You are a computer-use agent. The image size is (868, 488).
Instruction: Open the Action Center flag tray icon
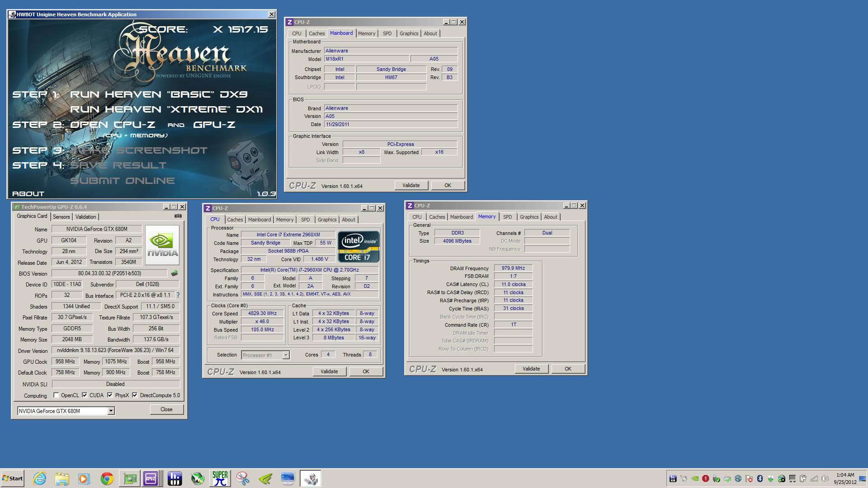click(x=749, y=479)
